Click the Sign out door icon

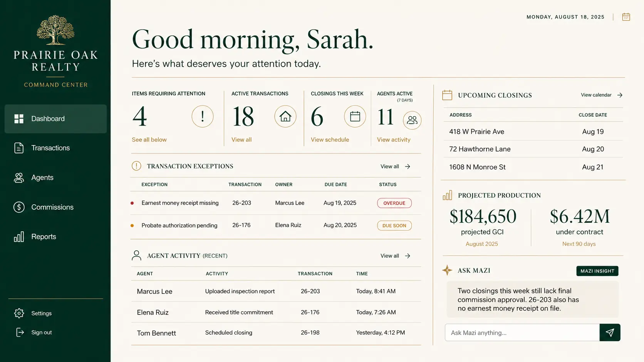click(x=20, y=332)
